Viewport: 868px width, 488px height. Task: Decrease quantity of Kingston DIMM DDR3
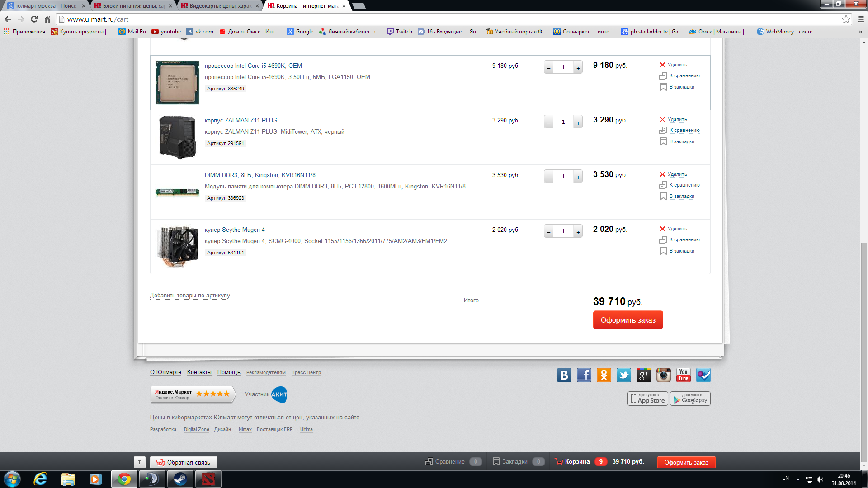pos(549,177)
